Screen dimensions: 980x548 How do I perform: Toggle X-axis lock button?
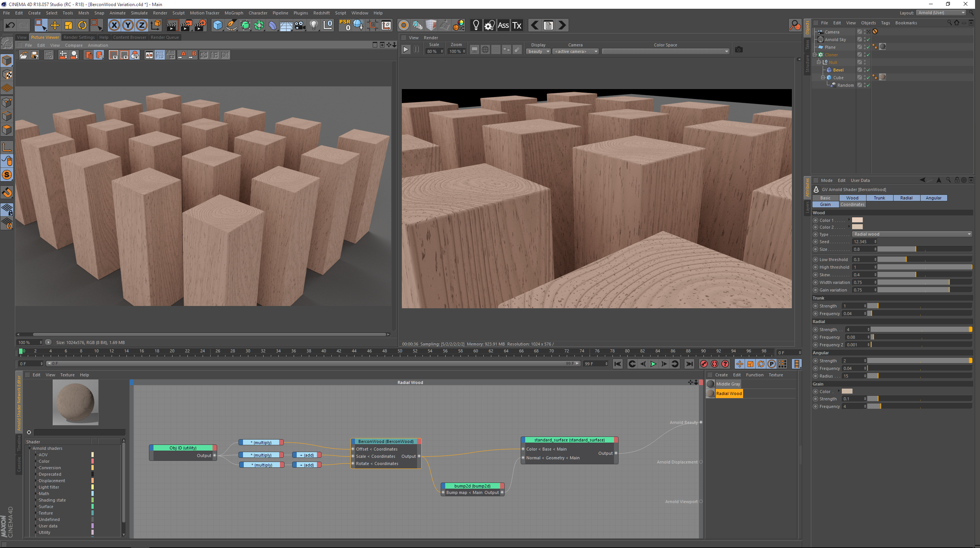tap(114, 25)
